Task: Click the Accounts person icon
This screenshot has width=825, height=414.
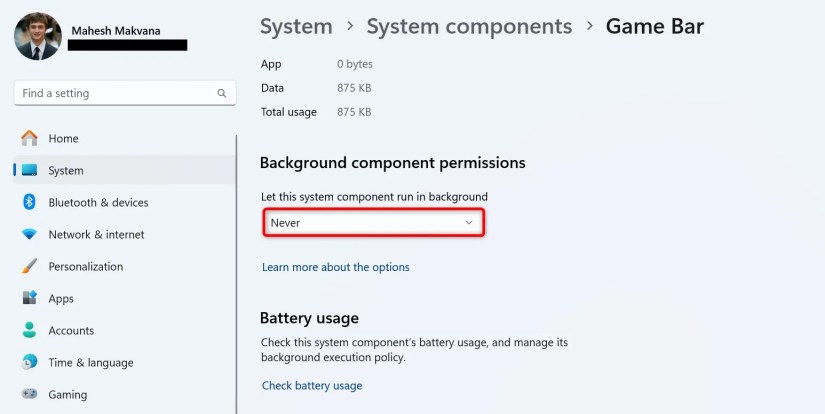Action: coord(29,330)
